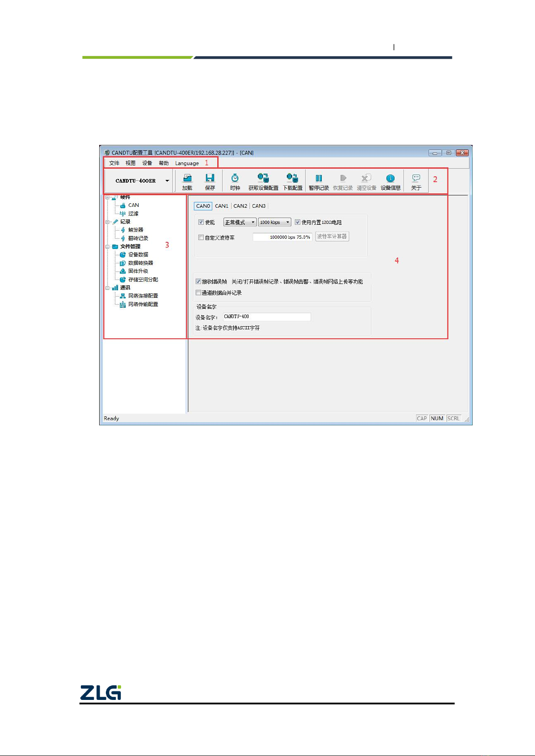
Task: Select the 过滤 filter tree node
Action: pos(133,214)
